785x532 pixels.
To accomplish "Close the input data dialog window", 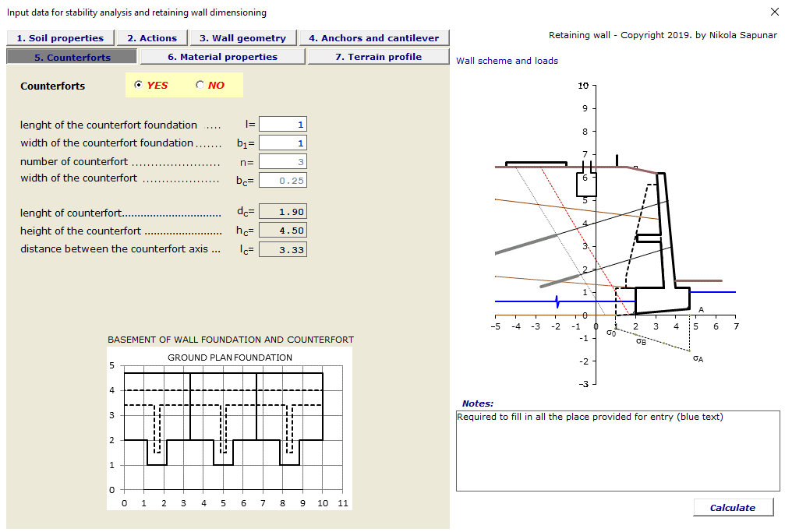I will pyautogui.click(x=773, y=12).
